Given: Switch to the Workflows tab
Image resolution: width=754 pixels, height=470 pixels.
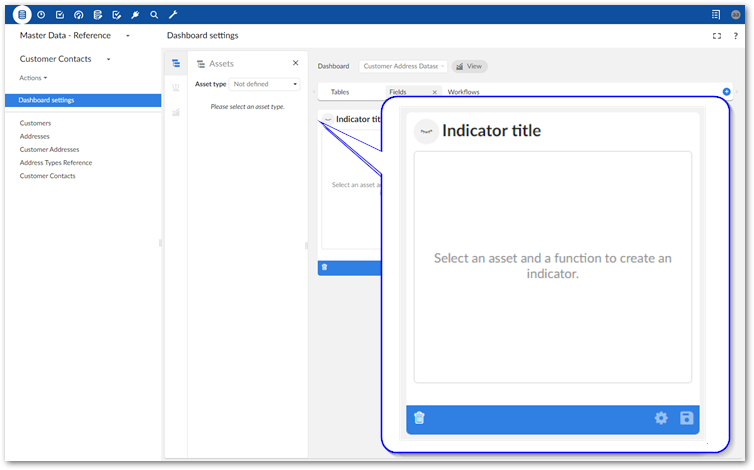Looking at the screenshot, I should (464, 92).
